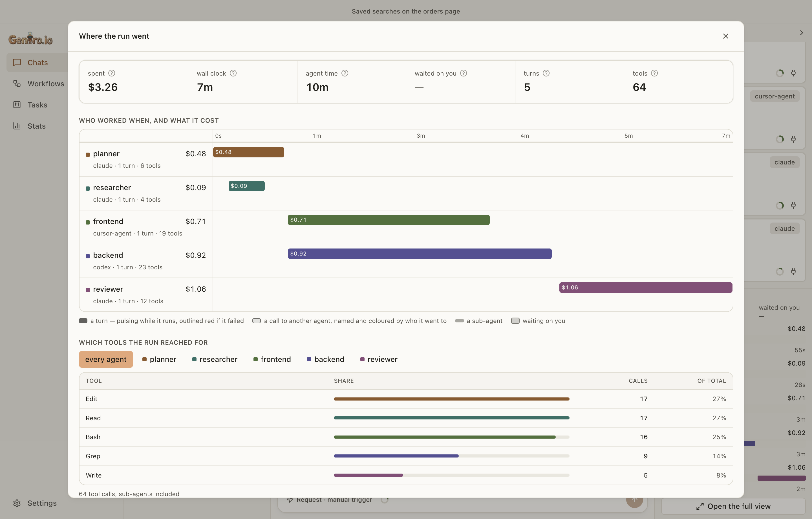Click the Geniro.io logo
This screenshot has height=519, width=812.
(30, 39)
